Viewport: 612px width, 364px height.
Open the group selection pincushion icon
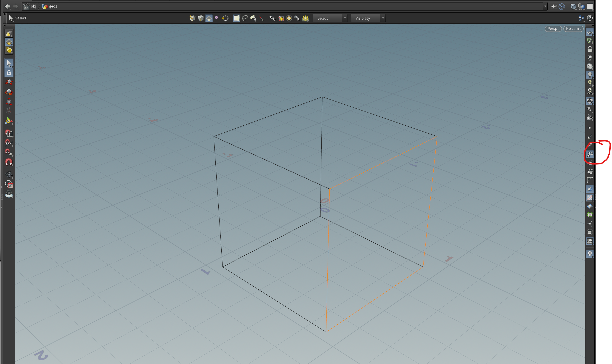[305, 18]
